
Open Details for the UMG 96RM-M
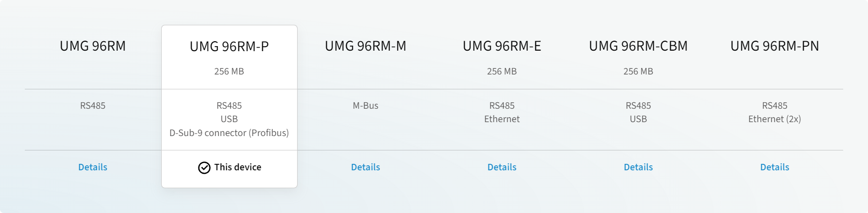pyautogui.click(x=366, y=167)
